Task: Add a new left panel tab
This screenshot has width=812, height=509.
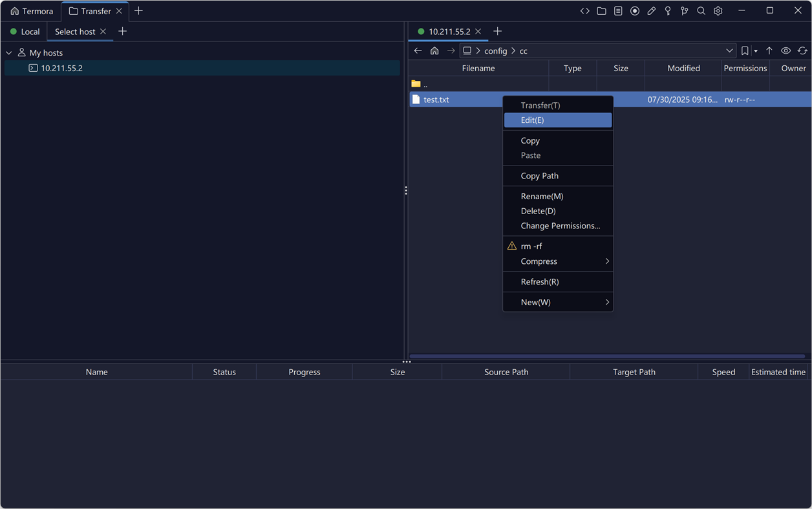Action: [123, 31]
